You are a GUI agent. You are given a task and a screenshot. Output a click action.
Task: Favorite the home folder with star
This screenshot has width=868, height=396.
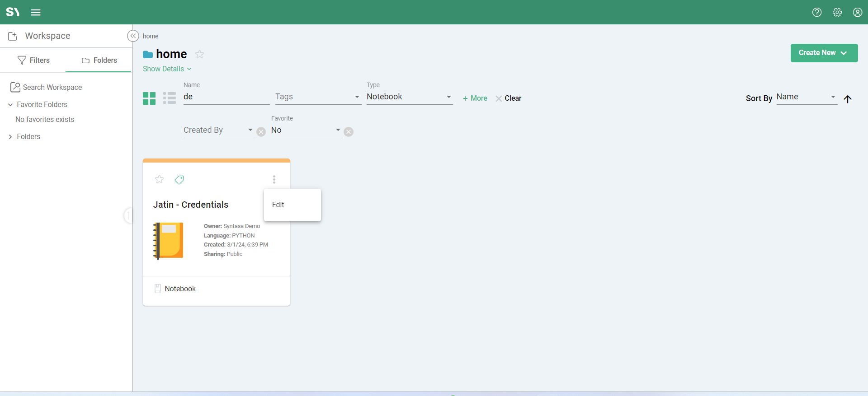[199, 54]
